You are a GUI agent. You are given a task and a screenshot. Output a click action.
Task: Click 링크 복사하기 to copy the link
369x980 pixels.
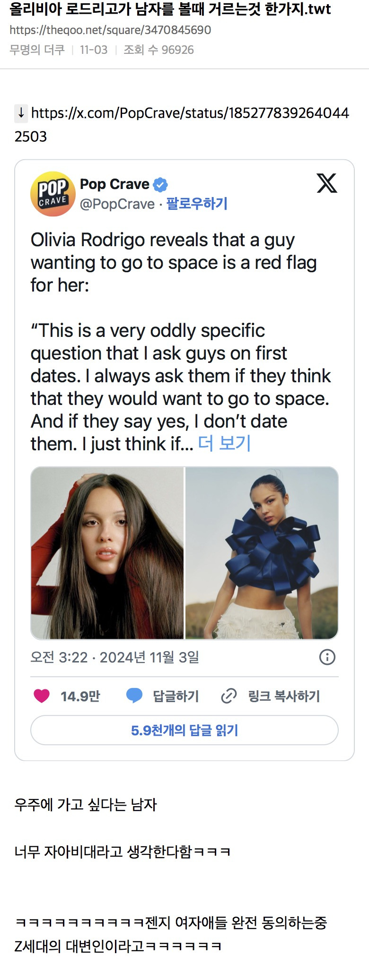point(284,696)
